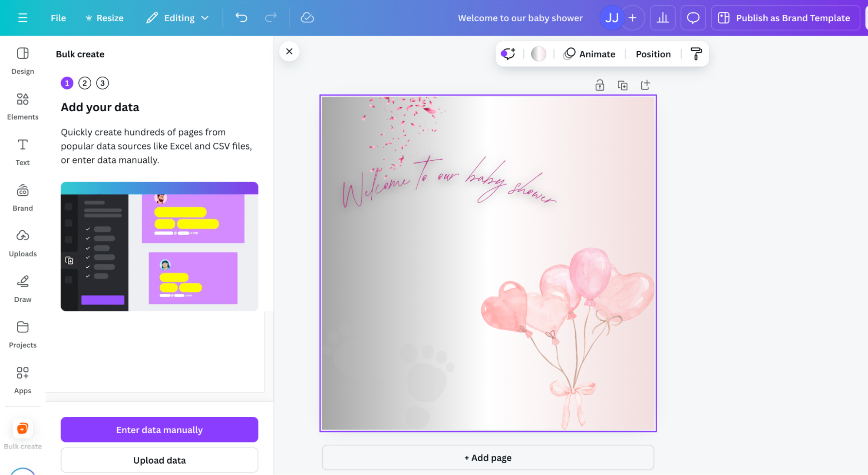Open the Uploads sidebar tab
This screenshot has width=868, height=475.
23,243
